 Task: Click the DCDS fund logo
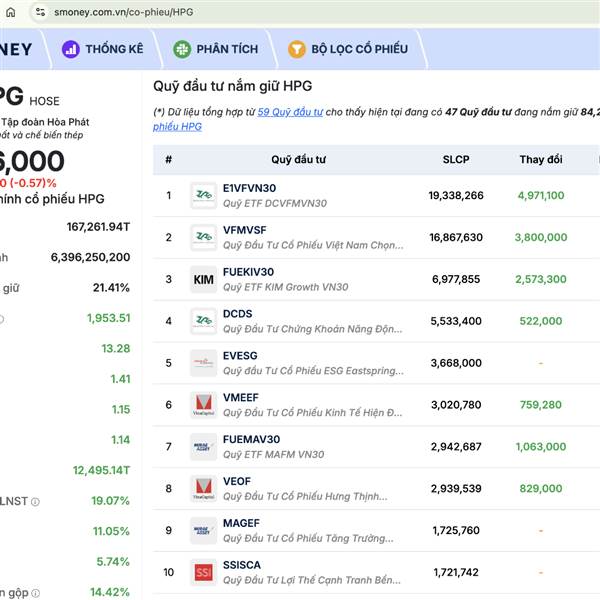[204, 321]
